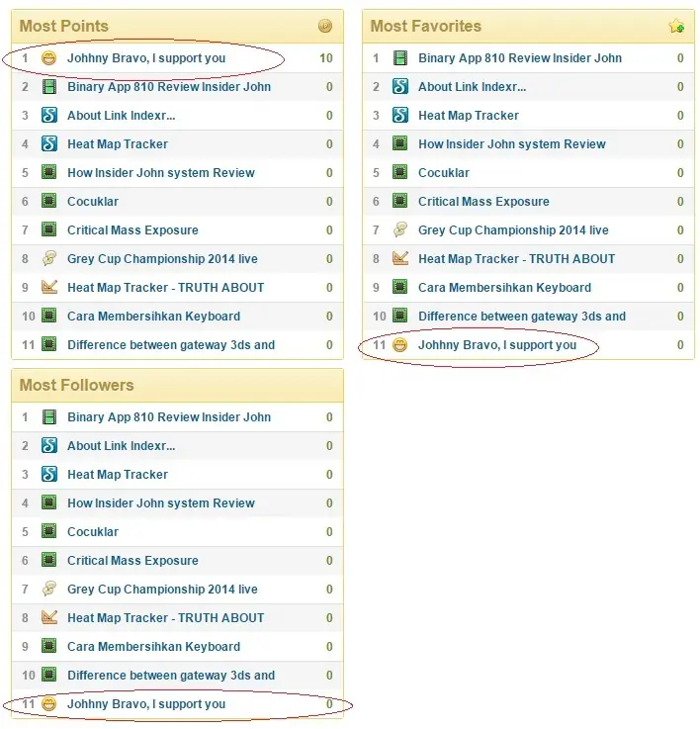Click the blue S icon beside About Link Indexr in Most Points
This screenshot has height=729, width=700.
pyautogui.click(x=48, y=116)
